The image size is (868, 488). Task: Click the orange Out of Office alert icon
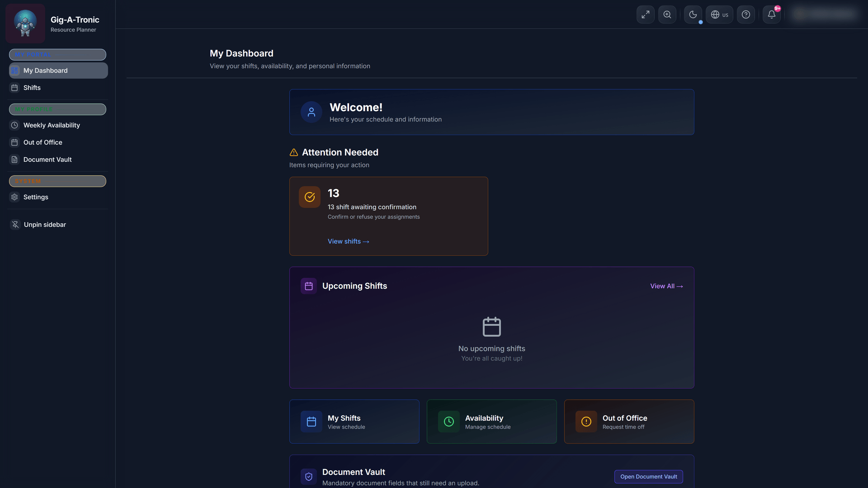(586, 422)
